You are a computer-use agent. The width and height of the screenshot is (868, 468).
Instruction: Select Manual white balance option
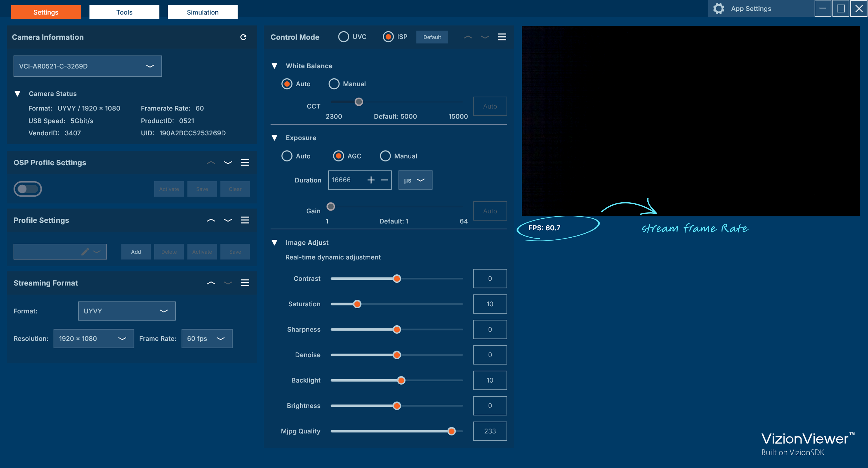pyautogui.click(x=334, y=84)
